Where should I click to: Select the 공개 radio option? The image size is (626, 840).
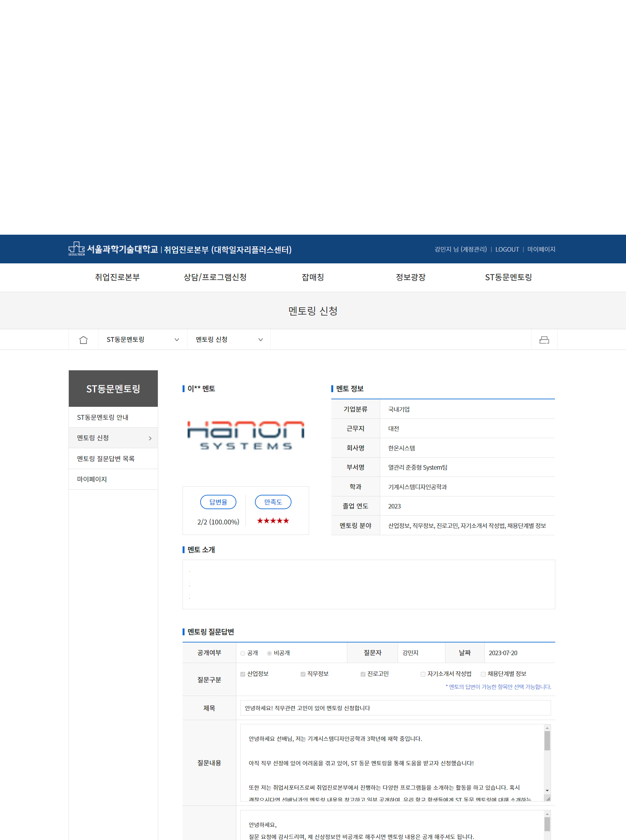243,653
